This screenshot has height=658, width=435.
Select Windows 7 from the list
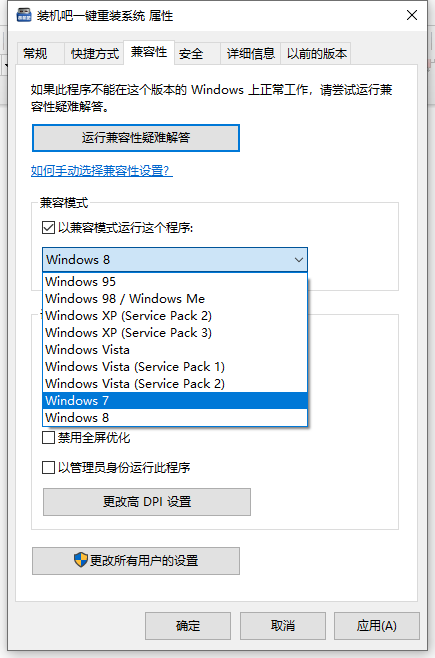click(175, 401)
